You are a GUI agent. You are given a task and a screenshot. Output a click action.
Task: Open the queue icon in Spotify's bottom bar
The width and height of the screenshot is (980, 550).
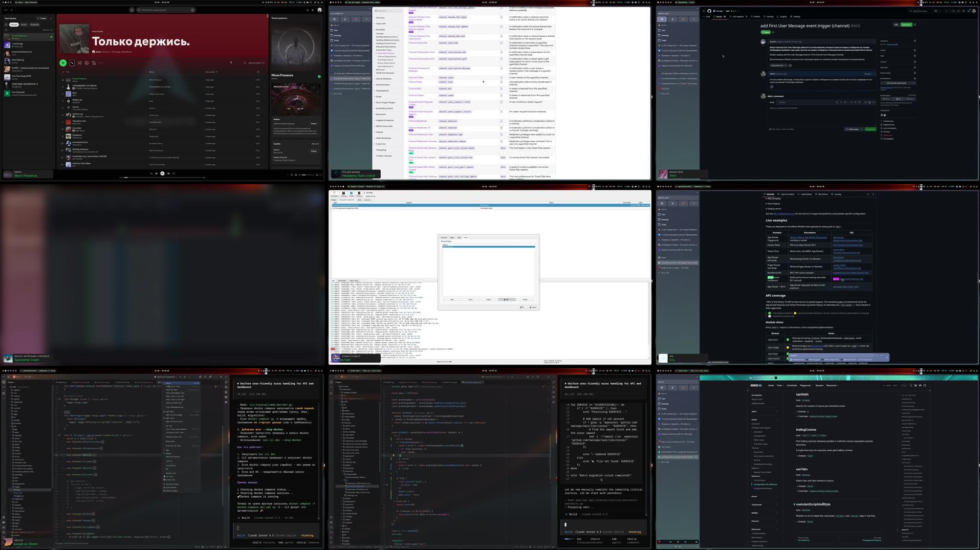pos(292,174)
